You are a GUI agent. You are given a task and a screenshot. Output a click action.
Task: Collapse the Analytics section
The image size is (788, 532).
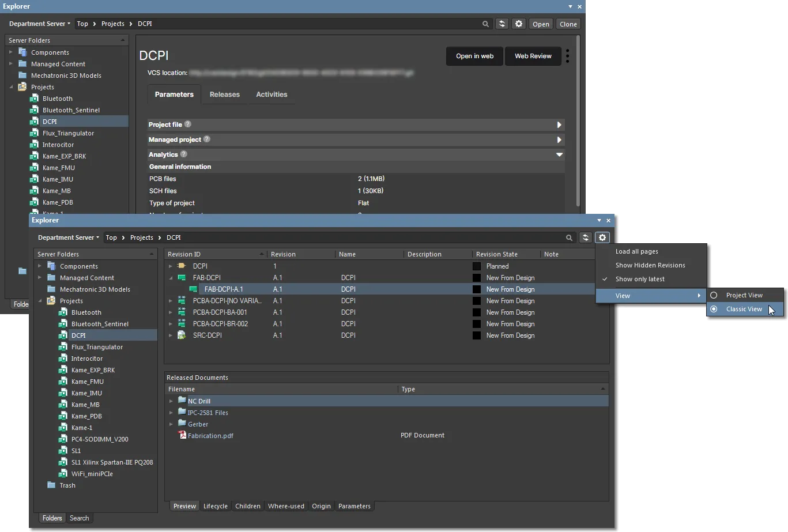click(559, 154)
